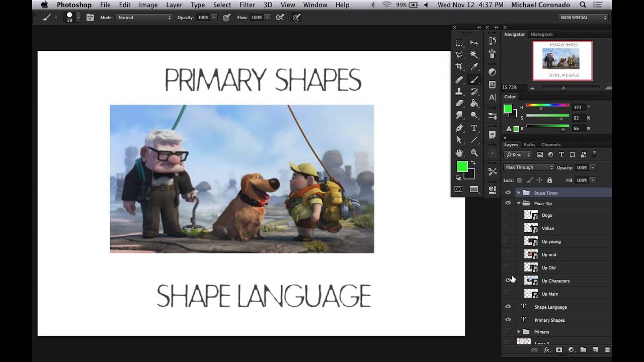Click the foreground green color swatch

(508, 109)
